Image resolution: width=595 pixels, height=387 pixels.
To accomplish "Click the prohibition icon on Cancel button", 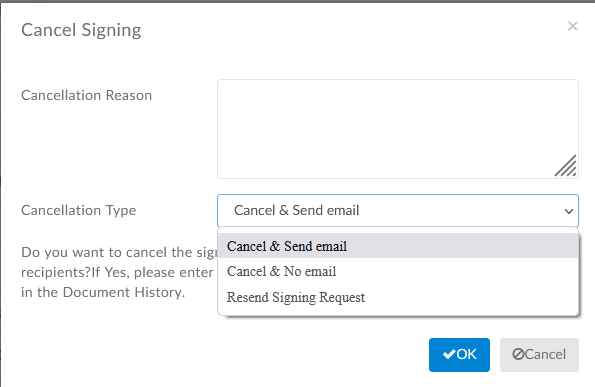I will [x=518, y=354].
